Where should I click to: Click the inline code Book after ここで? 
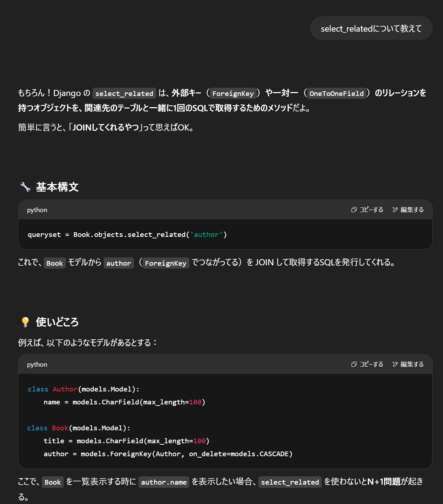(53, 482)
